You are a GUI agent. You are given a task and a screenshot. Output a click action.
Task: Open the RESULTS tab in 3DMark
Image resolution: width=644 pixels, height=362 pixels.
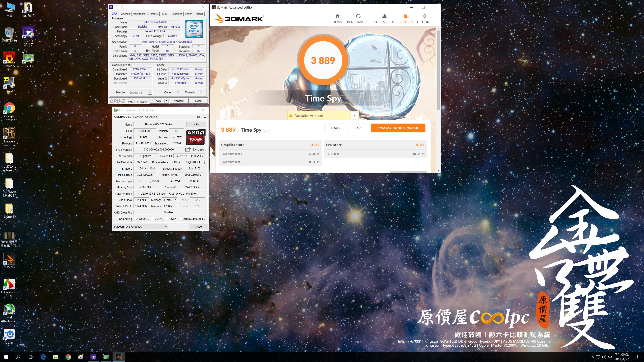click(406, 19)
